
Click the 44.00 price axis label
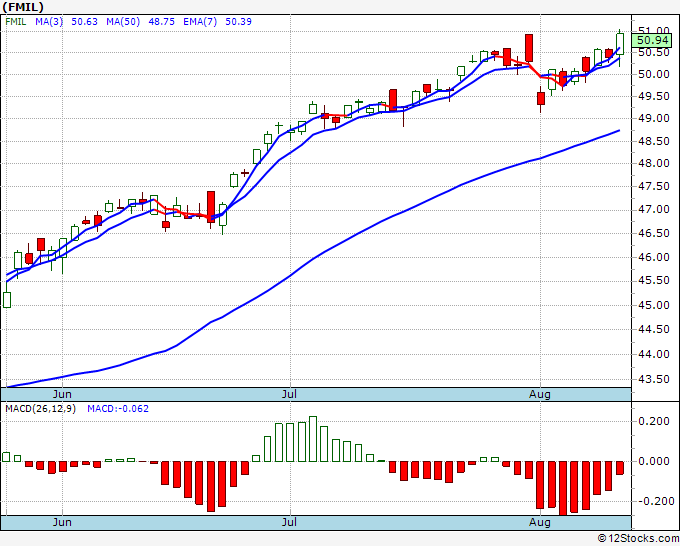point(654,354)
